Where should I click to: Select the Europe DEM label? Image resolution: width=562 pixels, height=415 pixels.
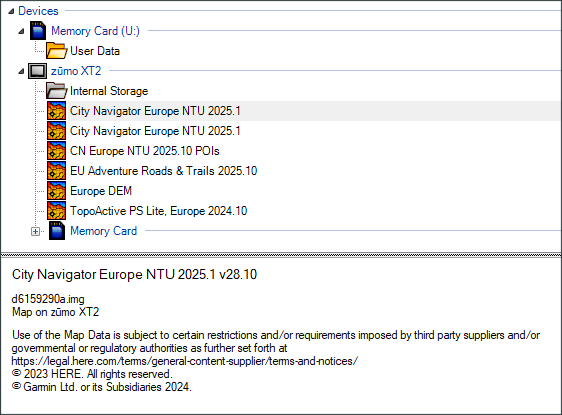click(x=101, y=191)
